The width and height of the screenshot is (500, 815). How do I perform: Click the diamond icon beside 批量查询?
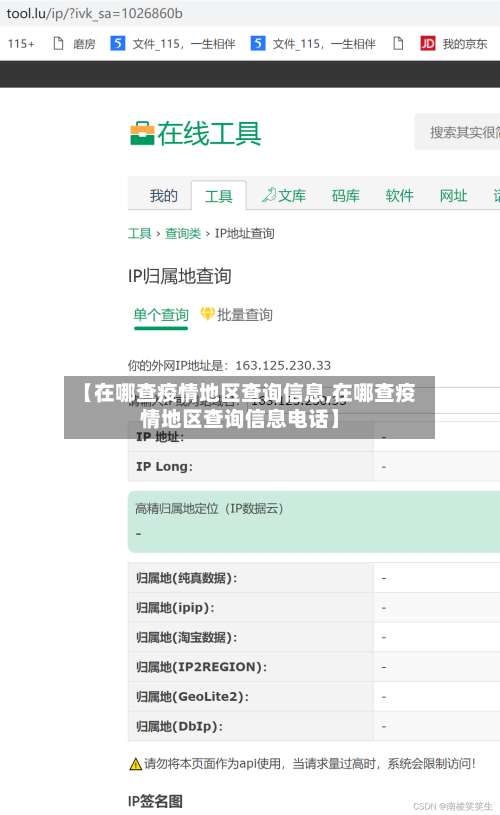tap(207, 313)
